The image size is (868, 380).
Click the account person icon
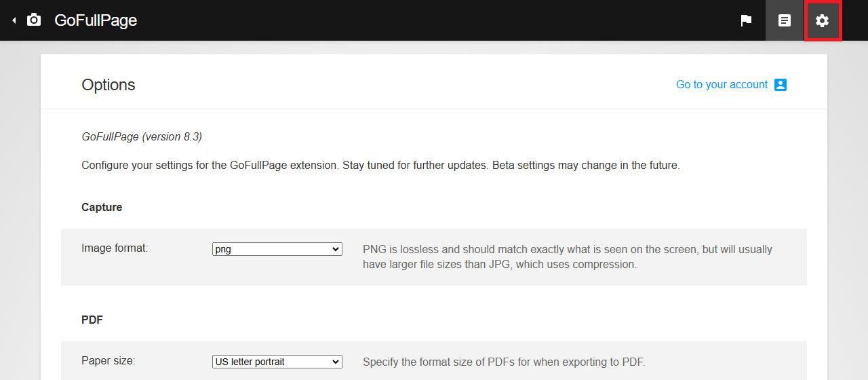pyautogui.click(x=781, y=85)
